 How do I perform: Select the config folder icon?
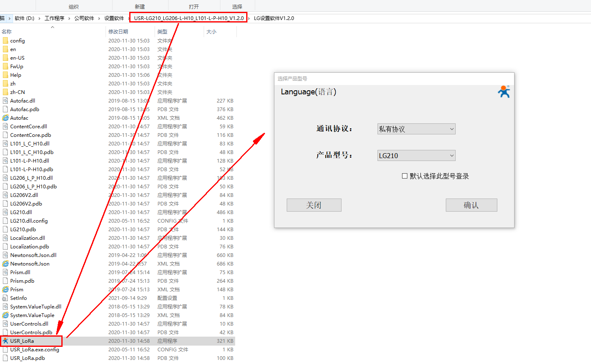click(5, 40)
